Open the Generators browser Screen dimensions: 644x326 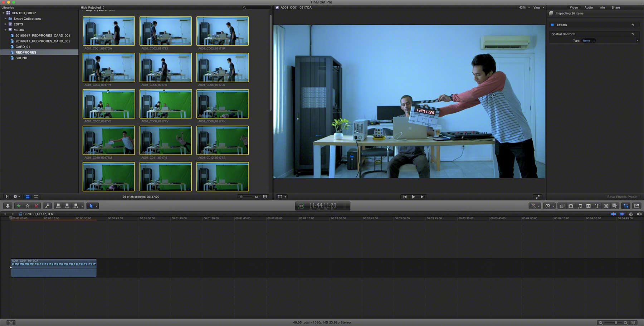(x=606, y=206)
